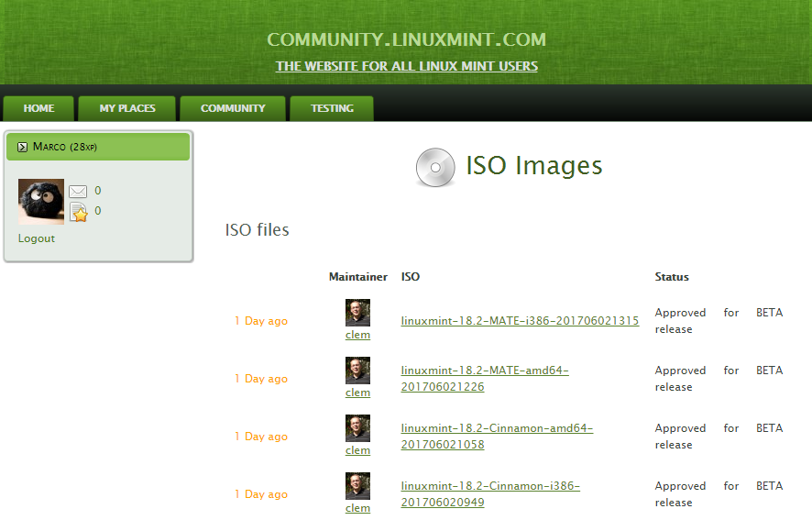
Task: Click the clem link in the Cinnamon-i386 row
Action: pyautogui.click(x=357, y=508)
